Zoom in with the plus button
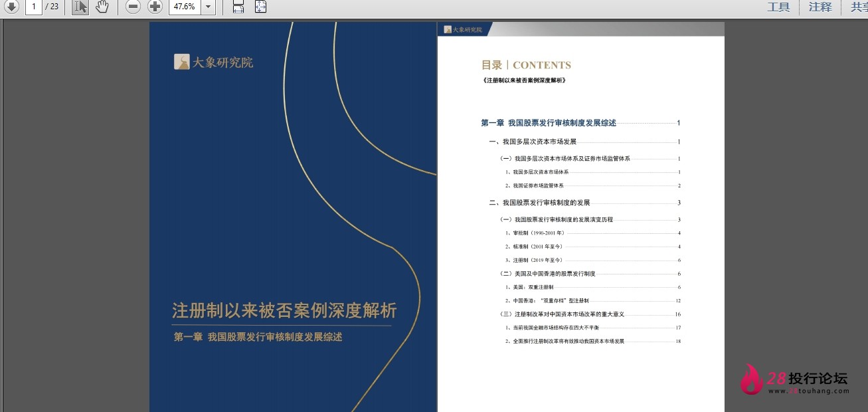Image resolution: width=868 pixels, height=412 pixels. point(155,7)
